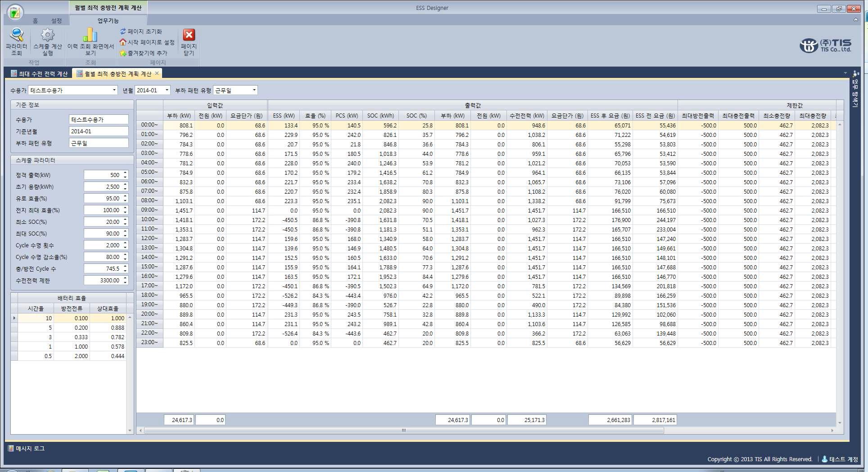The height and width of the screenshot is (472, 868).
Task: Increase 정격 출력(kW) with up spinner
Action: [x=125, y=172]
